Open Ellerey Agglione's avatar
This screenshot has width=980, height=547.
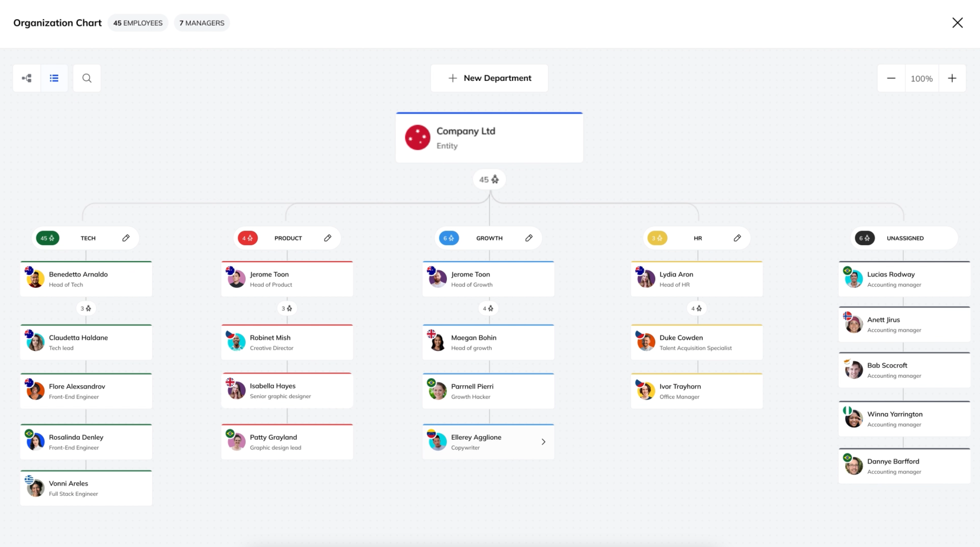[x=438, y=442]
